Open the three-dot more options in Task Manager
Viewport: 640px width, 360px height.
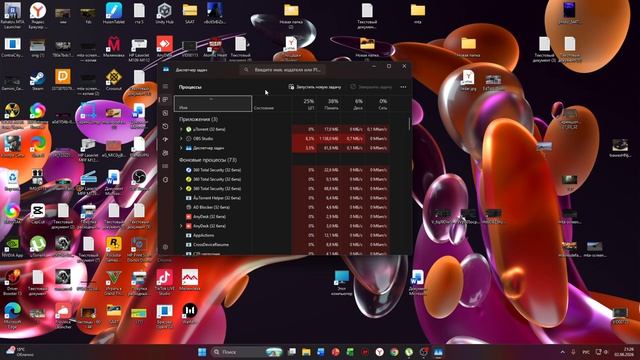pos(403,87)
